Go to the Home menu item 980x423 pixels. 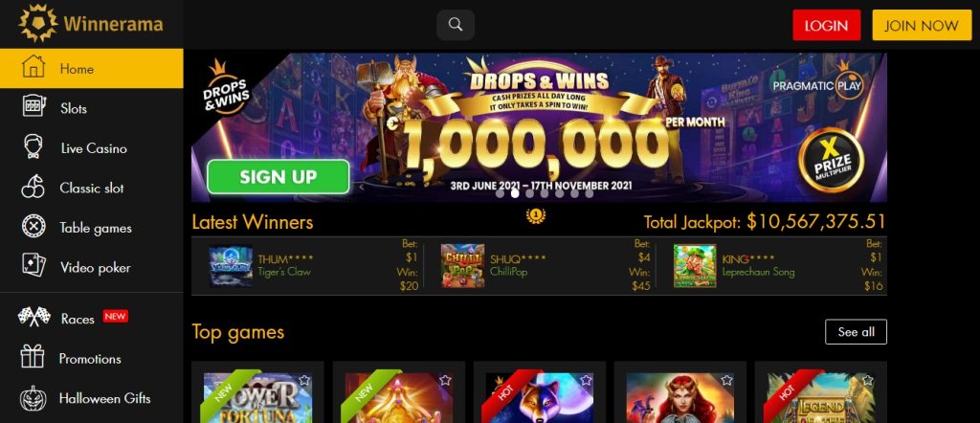pos(91,69)
